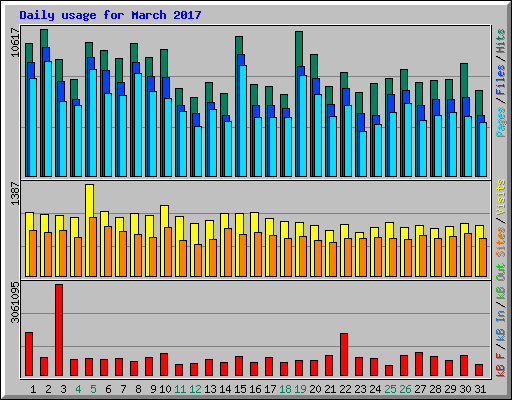Click the cyan pages bar for day 23
The height and width of the screenshot is (400, 512).
363,154
